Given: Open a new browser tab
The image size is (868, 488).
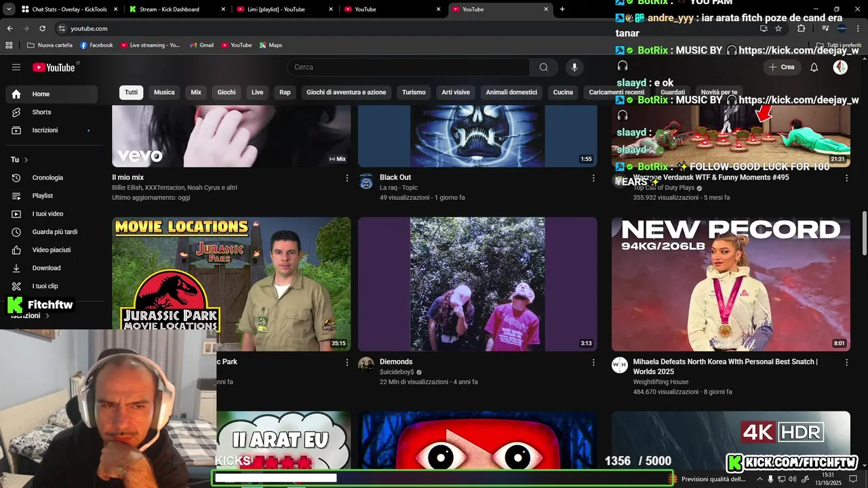Looking at the screenshot, I should click(x=562, y=9).
